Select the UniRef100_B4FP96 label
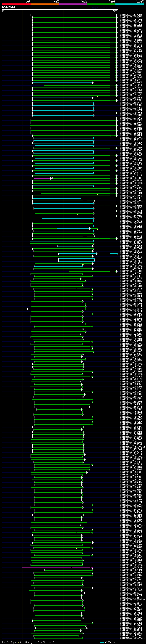 [131, 50]
